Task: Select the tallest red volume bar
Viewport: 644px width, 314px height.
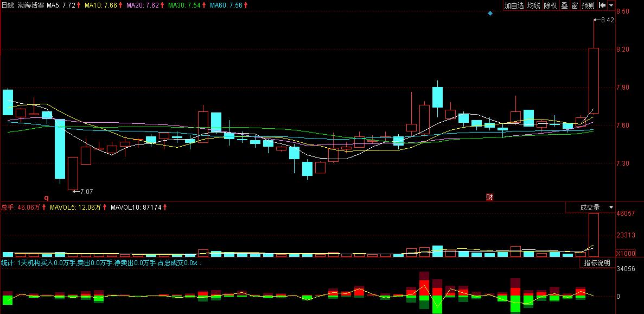Action: (x=594, y=235)
